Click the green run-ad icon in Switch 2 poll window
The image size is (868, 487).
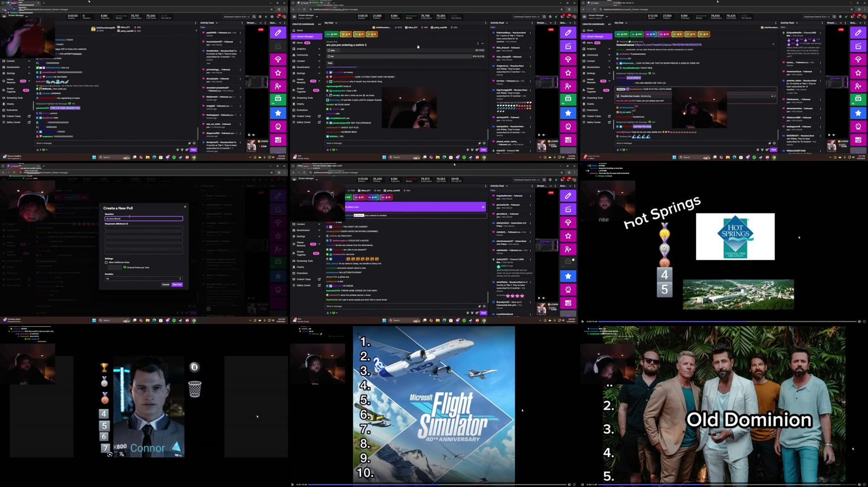click(568, 99)
